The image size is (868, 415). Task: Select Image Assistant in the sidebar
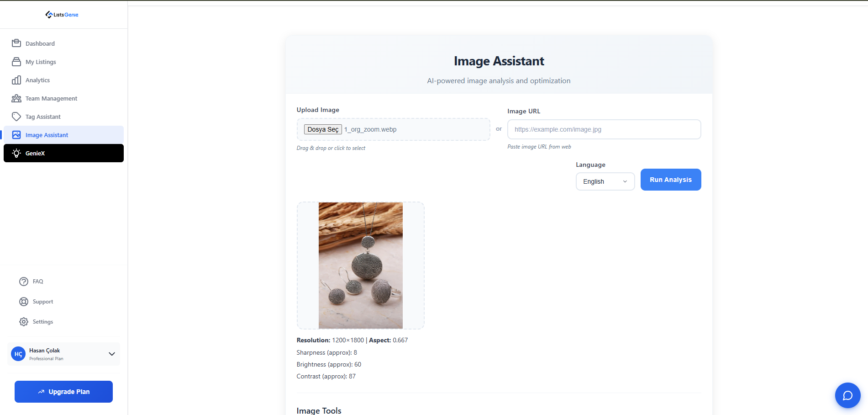[x=63, y=135]
